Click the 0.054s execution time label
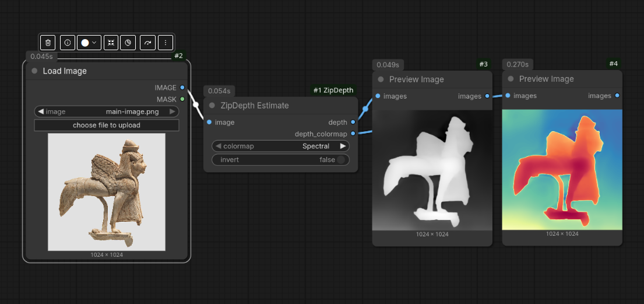644x304 pixels. click(219, 91)
